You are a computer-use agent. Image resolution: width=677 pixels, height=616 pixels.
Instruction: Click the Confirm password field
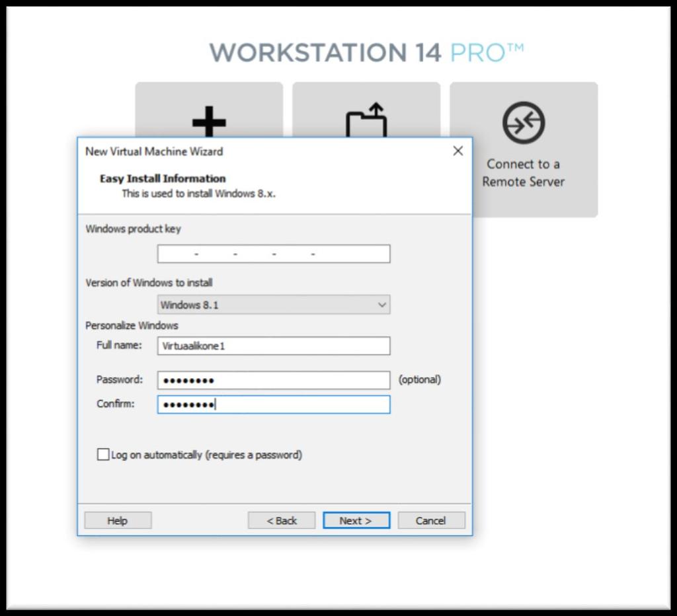pyautogui.click(x=274, y=404)
